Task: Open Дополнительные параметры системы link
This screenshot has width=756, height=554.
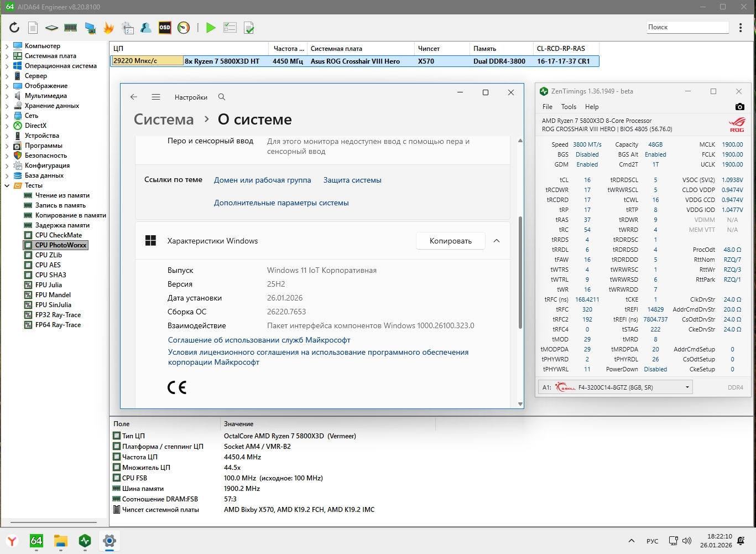Action: (281, 203)
